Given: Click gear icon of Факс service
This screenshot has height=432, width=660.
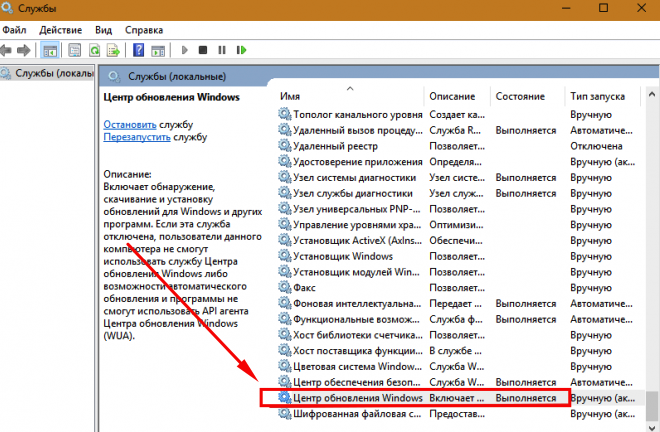Looking at the screenshot, I should 285,288.
